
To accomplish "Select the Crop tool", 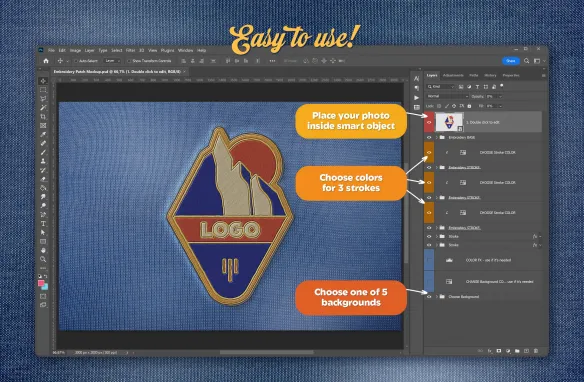I will click(x=43, y=117).
